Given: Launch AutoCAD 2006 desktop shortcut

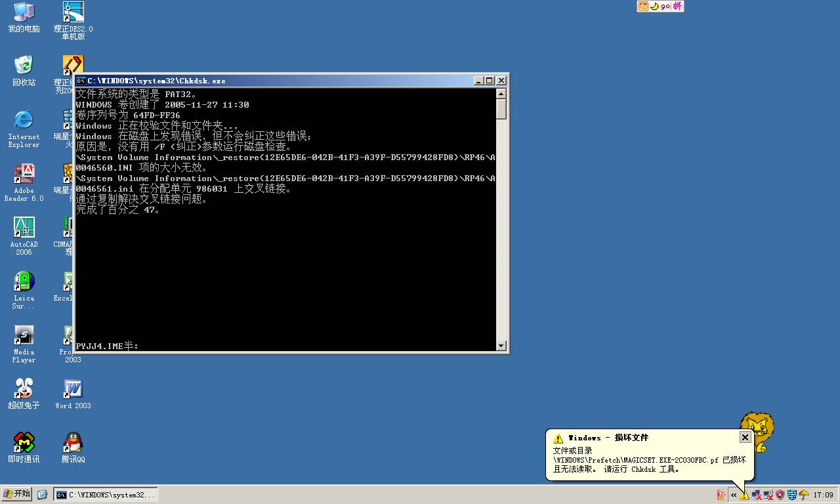Looking at the screenshot, I should coord(24,236).
